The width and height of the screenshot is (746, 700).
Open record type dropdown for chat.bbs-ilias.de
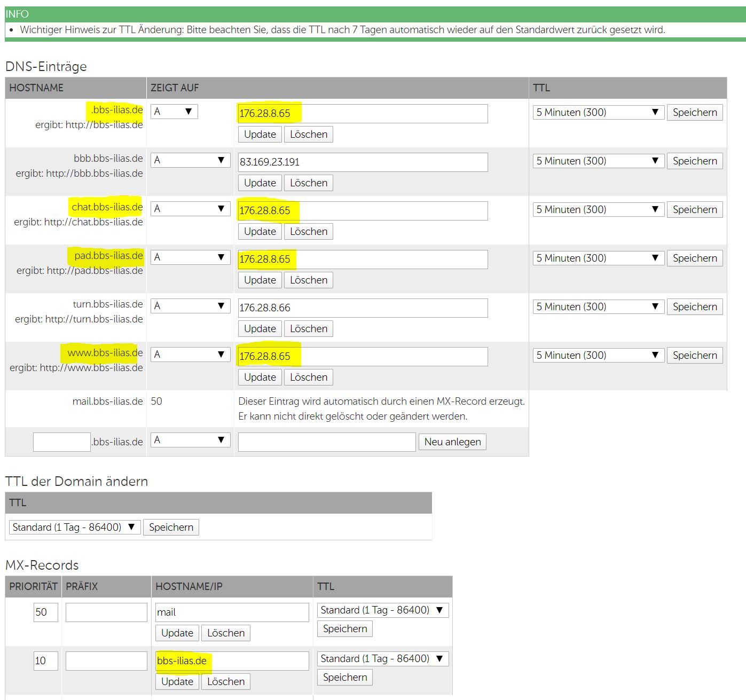click(190, 209)
